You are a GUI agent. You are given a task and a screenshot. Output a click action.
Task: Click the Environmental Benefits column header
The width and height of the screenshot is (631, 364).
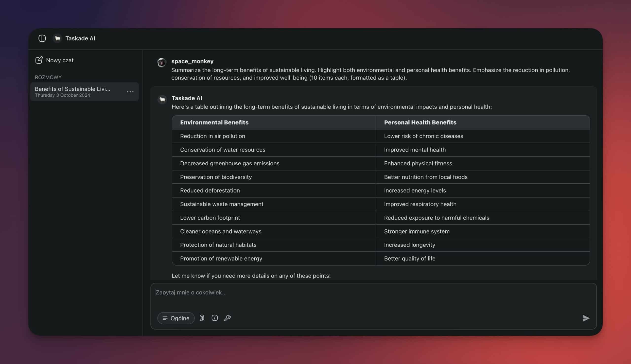(x=214, y=122)
